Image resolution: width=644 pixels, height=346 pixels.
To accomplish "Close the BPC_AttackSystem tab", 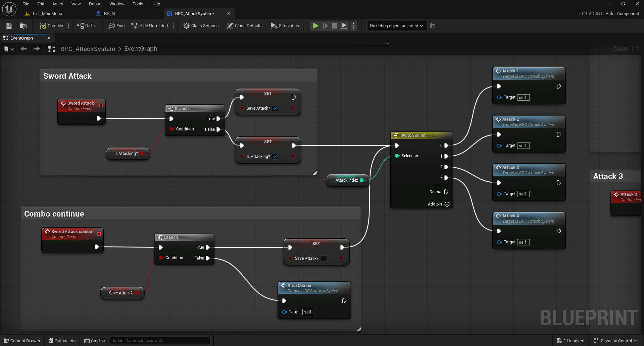I will [229, 14].
